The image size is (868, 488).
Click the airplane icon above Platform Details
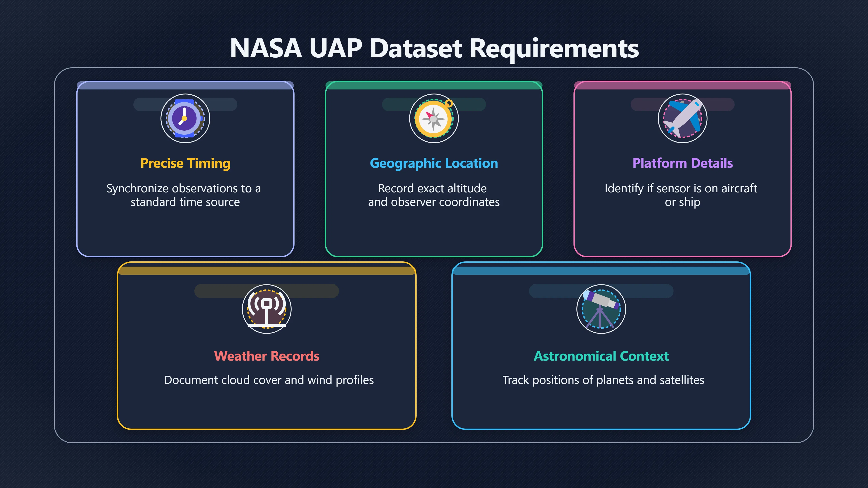click(683, 119)
